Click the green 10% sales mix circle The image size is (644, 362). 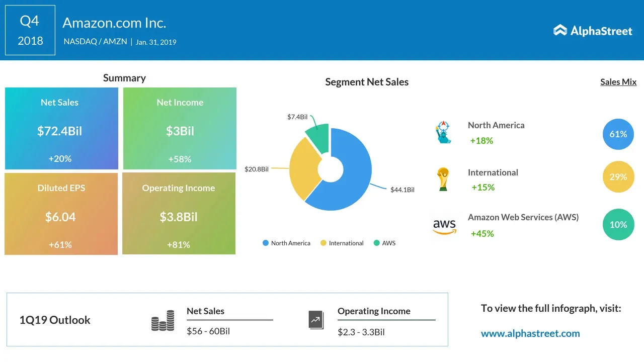(x=618, y=225)
